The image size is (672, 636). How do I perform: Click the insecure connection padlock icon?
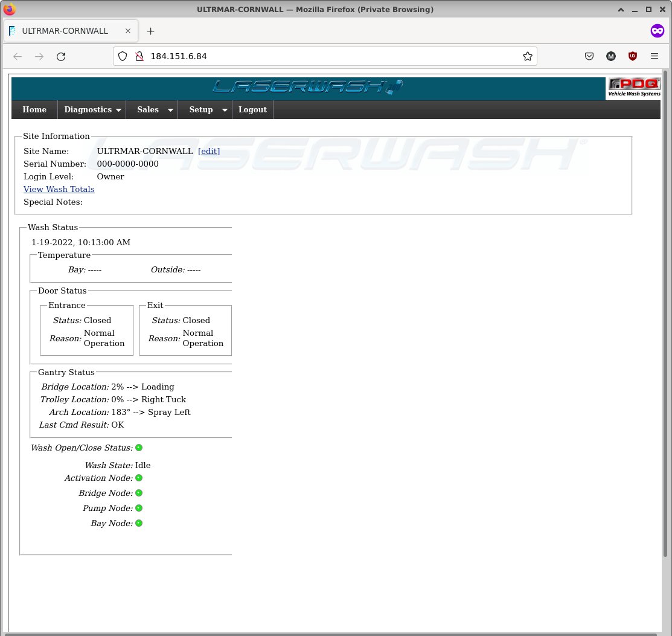click(139, 56)
